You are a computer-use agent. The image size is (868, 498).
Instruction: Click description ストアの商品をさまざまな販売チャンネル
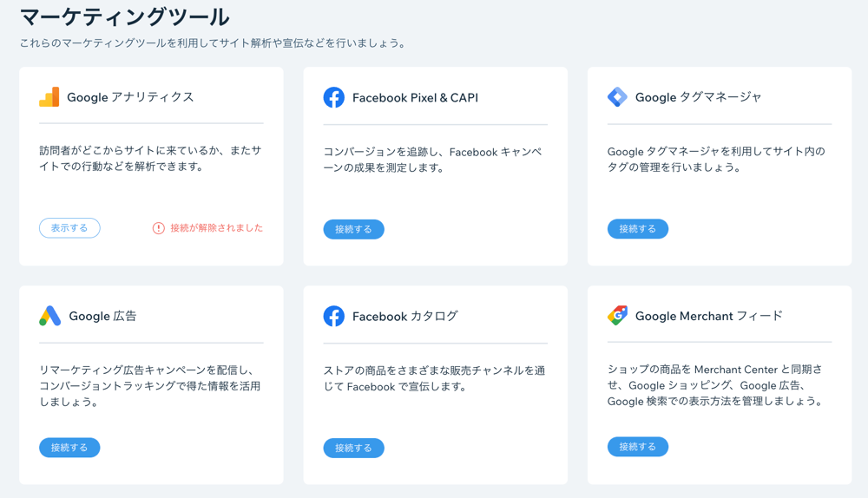click(435, 378)
